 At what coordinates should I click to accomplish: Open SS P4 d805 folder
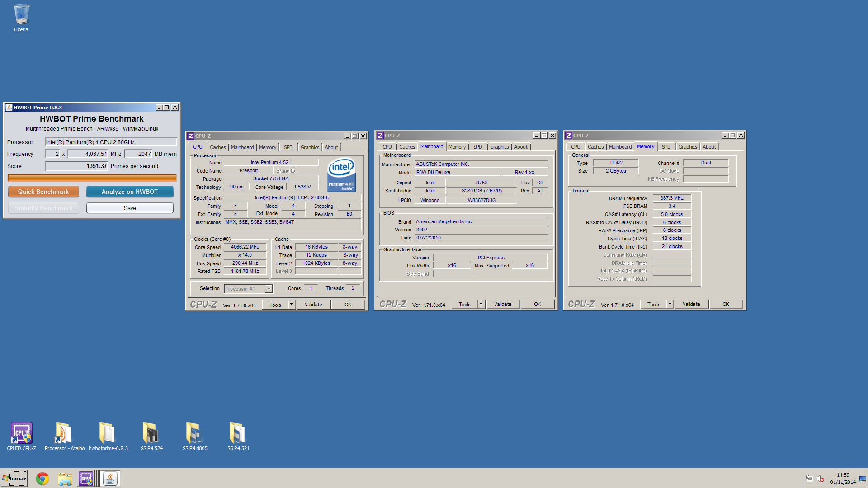pos(195,436)
